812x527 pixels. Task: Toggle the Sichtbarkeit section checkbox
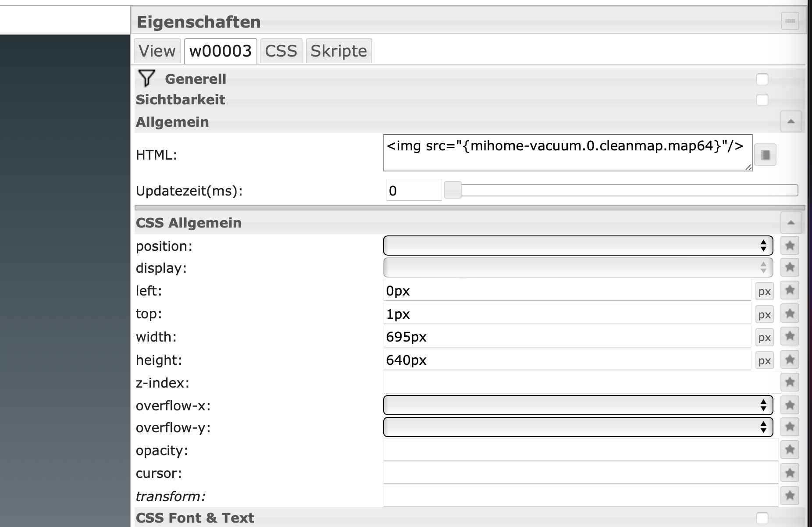coord(762,100)
